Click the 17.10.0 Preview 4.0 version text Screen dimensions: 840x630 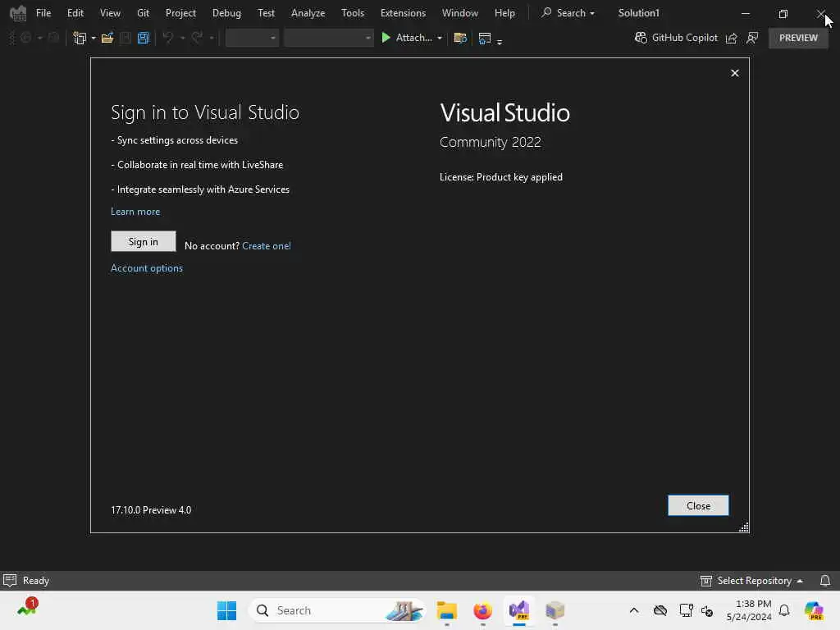coord(151,510)
